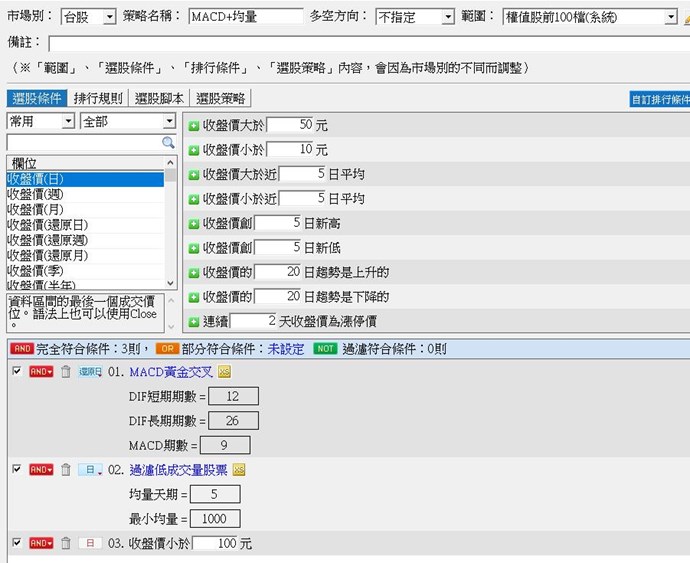Switch to the 排行規則 tab
The image size is (690, 563).
(98, 98)
